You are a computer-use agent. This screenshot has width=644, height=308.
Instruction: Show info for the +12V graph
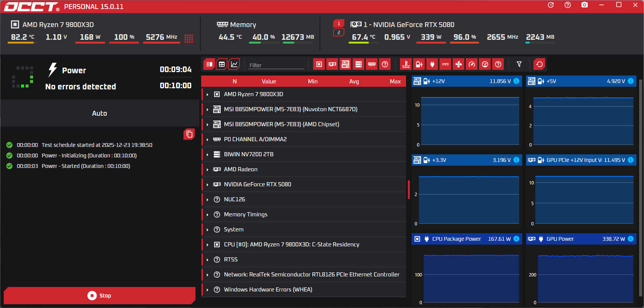[x=517, y=81]
